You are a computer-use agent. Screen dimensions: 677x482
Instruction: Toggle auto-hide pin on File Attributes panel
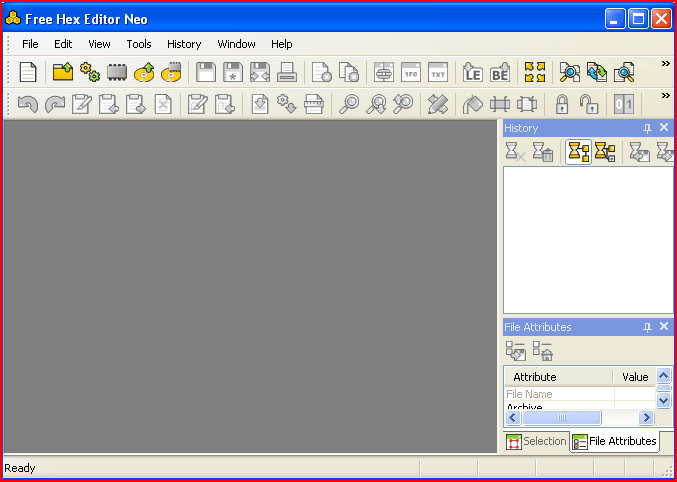click(x=647, y=327)
